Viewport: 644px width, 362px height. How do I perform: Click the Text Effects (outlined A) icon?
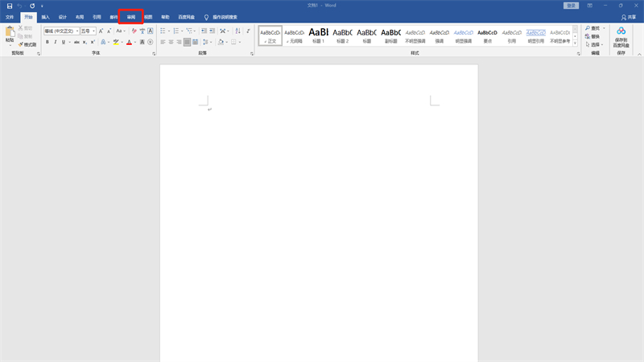pos(103,42)
